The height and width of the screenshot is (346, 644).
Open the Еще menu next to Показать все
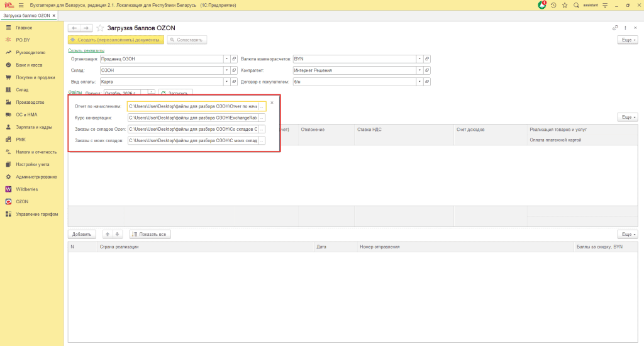pyautogui.click(x=628, y=234)
